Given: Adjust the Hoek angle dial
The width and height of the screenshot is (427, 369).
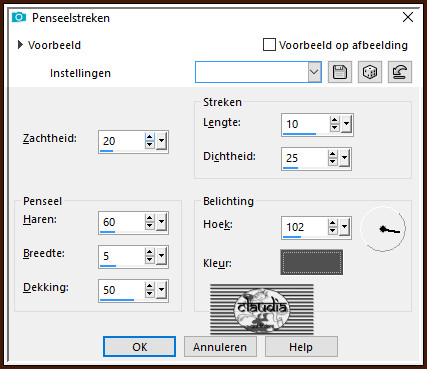Looking at the screenshot, I should 383,229.
